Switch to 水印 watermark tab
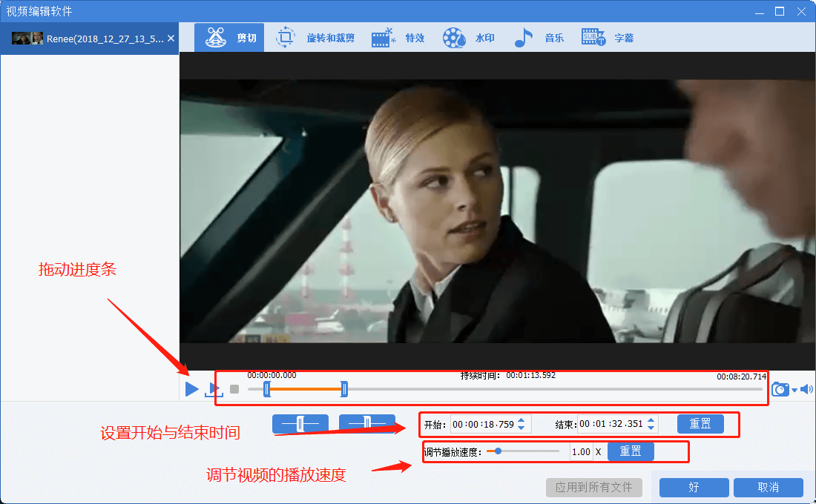Viewport: 816px width, 504px height. pyautogui.click(x=468, y=38)
